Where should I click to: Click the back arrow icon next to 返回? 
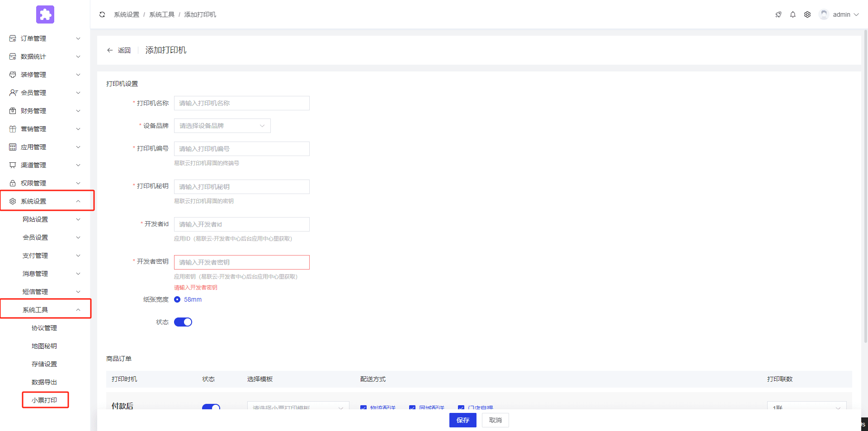click(110, 50)
